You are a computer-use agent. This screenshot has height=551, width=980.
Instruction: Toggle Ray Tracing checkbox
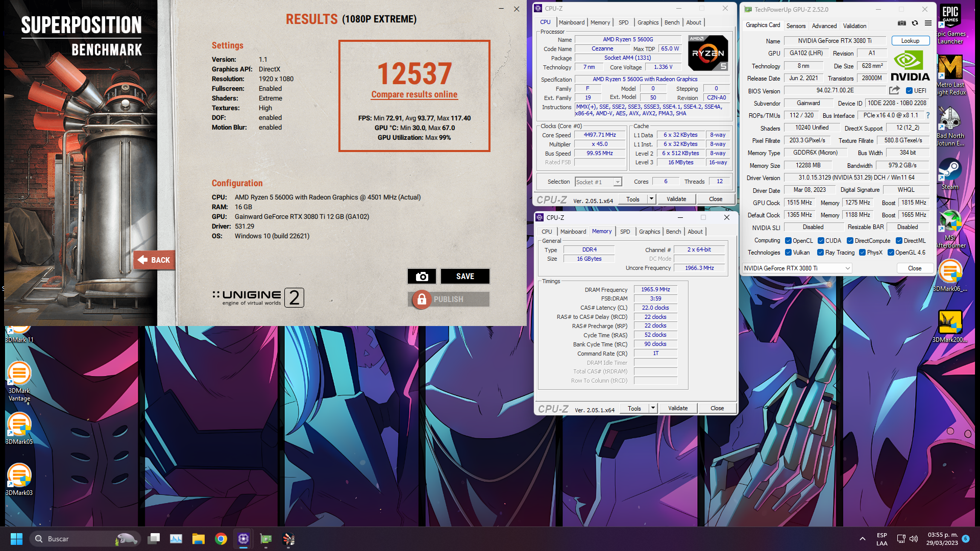(820, 253)
